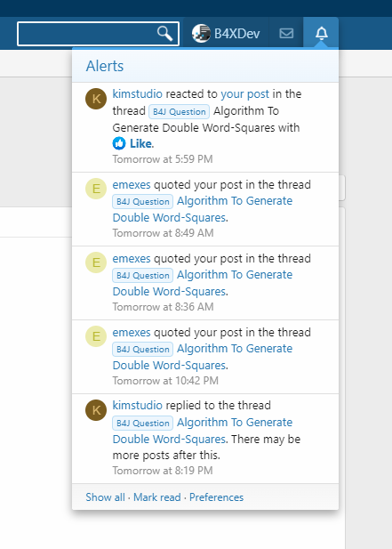Click Mark read link
The width and height of the screenshot is (392, 549).
pos(157,497)
